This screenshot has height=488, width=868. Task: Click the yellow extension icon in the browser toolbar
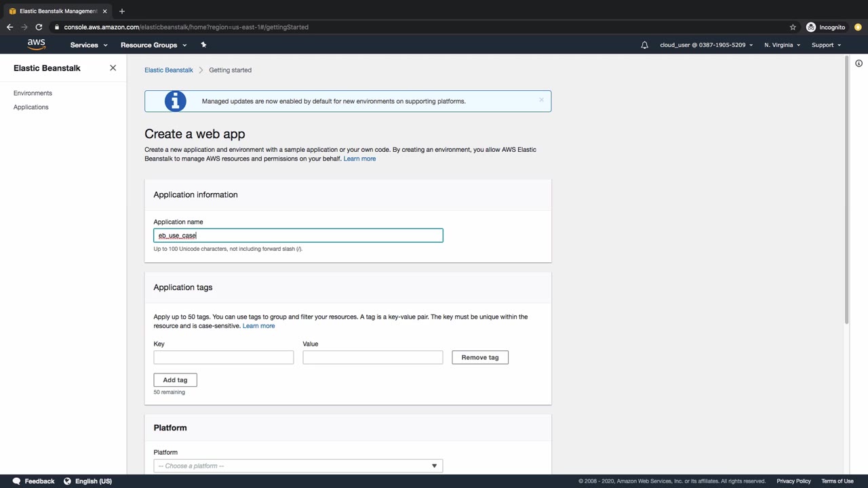858,27
